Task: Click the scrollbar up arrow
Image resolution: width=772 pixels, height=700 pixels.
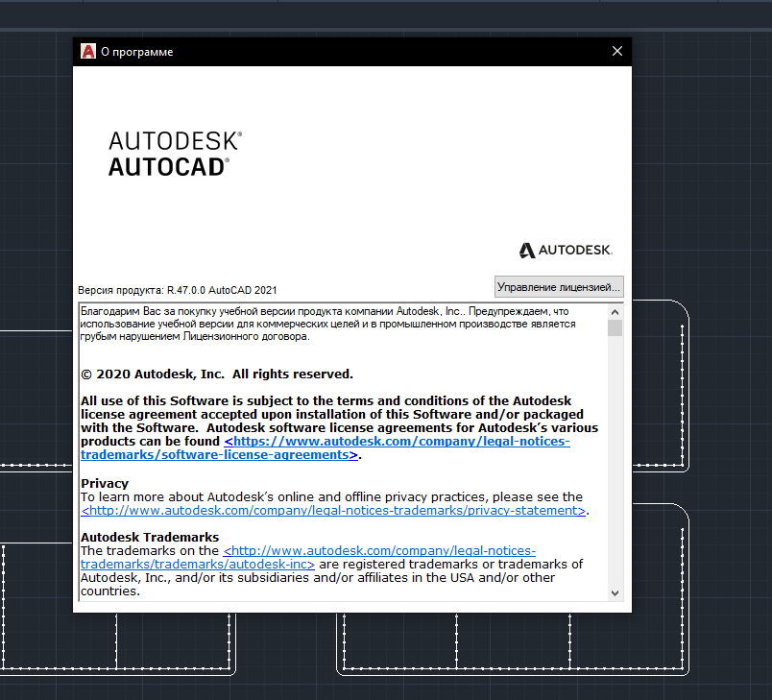Action: pyautogui.click(x=615, y=312)
